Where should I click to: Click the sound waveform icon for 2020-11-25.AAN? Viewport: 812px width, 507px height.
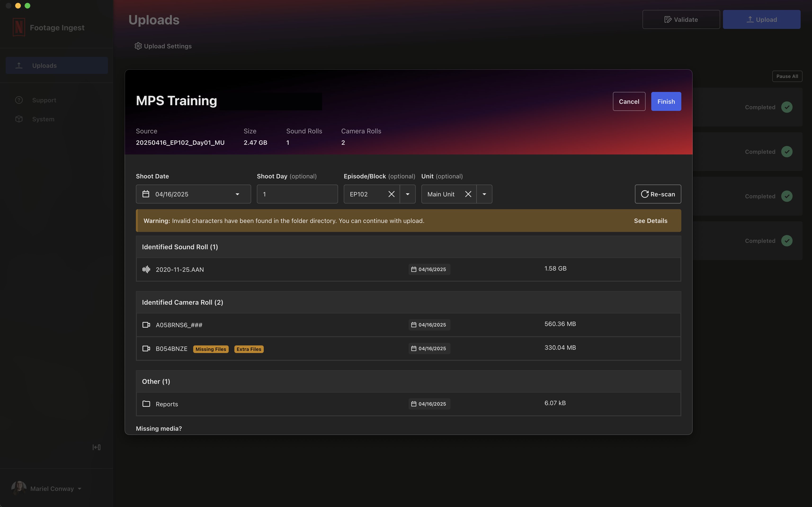146,269
